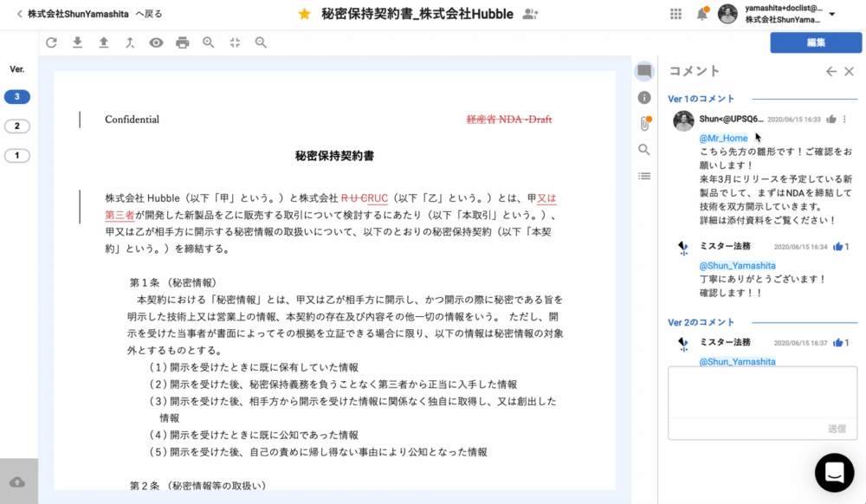Viewport: 866px width, 504px height.
Task: Click the @Shun_Yamashita mention in the 16:37 comment
Action: (x=737, y=362)
